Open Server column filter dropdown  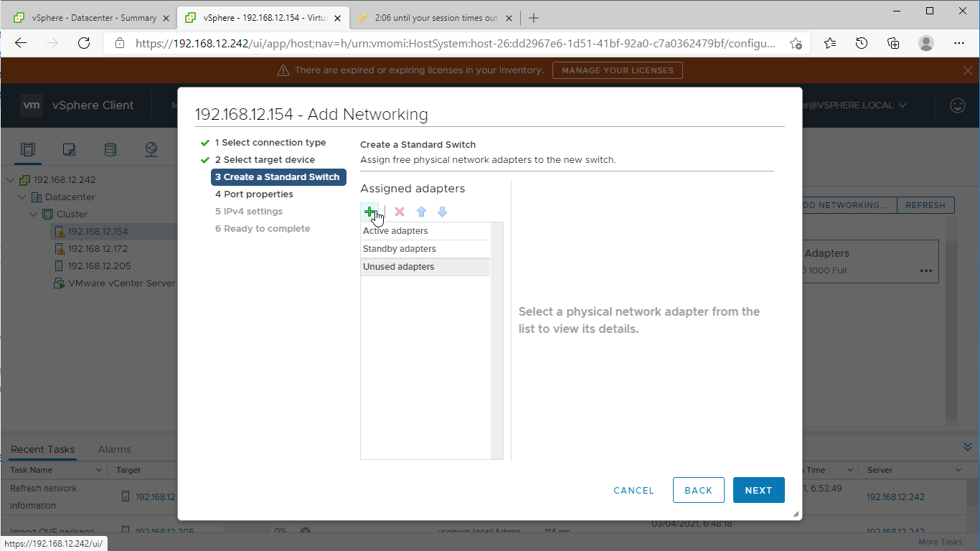click(957, 470)
